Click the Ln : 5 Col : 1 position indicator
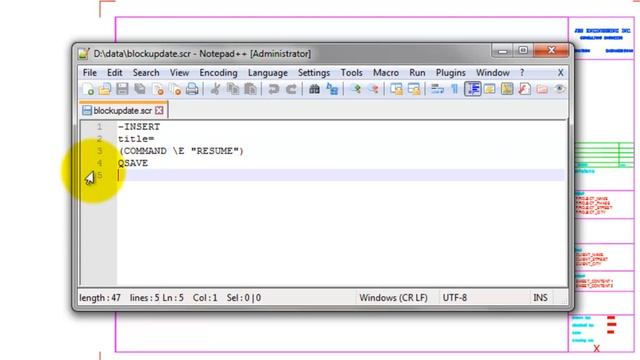Screen dimensions: 640x360 pyautogui.click(x=190, y=298)
